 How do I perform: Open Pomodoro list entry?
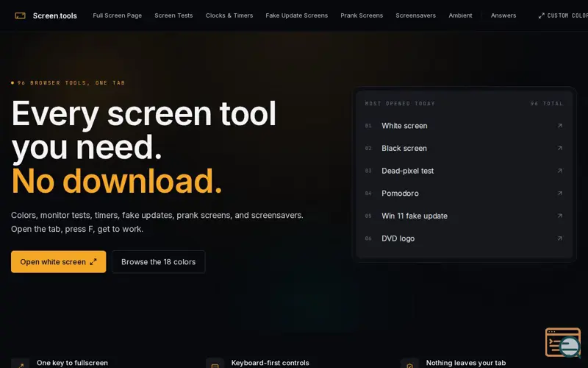(464, 194)
